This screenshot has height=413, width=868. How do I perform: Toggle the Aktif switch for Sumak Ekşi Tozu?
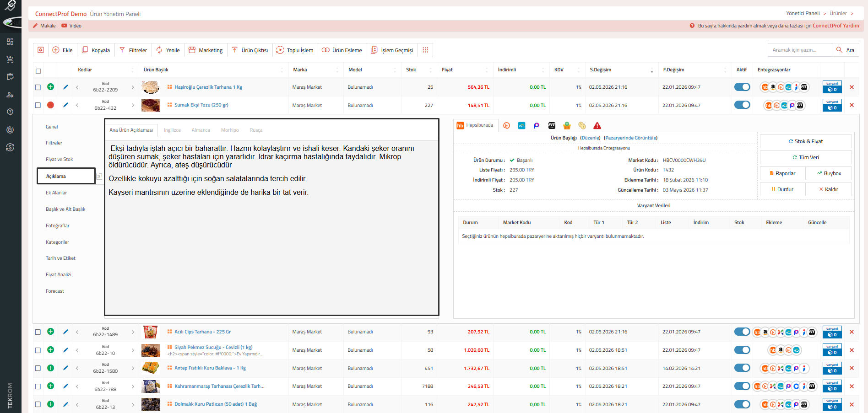[742, 105]
